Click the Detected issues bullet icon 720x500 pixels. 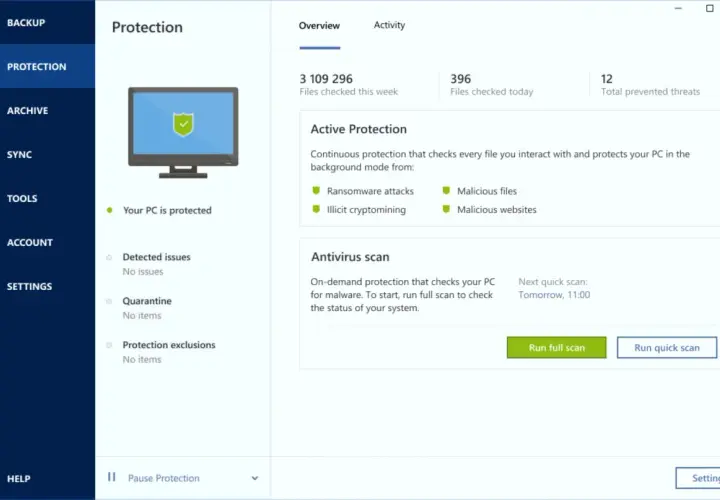(109, 257)
